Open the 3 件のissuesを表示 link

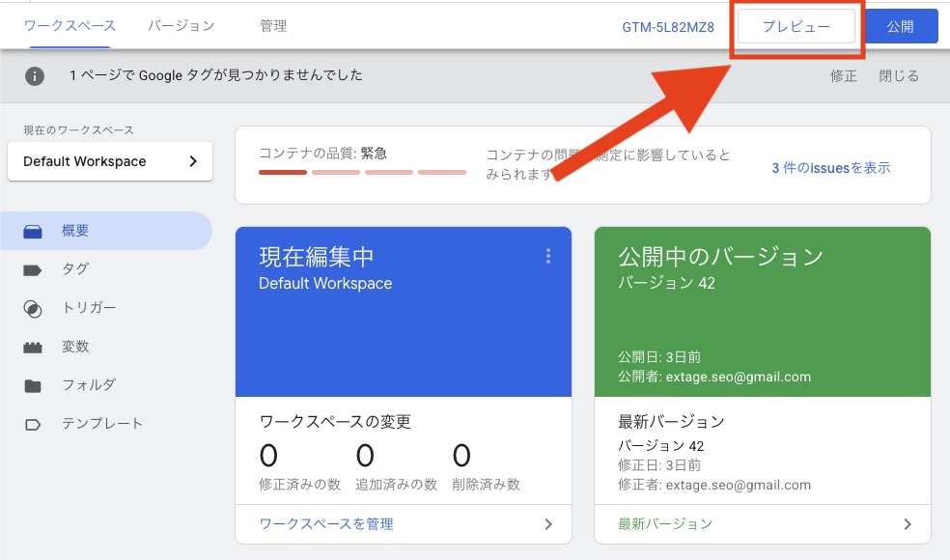click(830, 168)
